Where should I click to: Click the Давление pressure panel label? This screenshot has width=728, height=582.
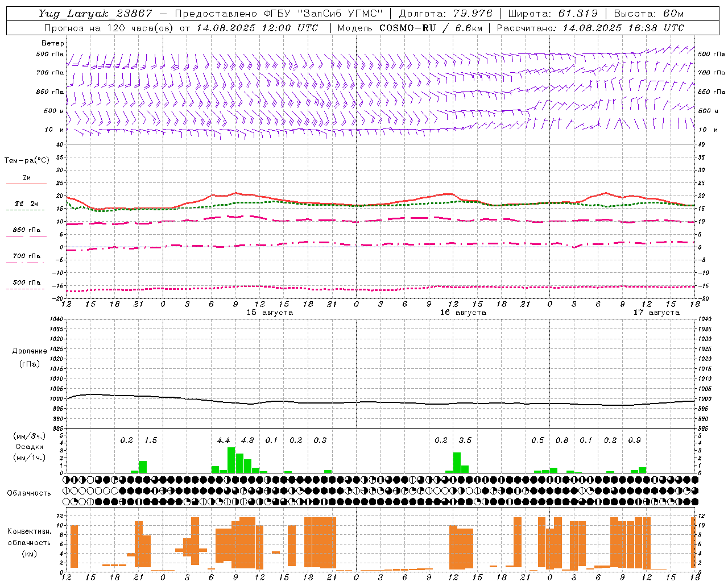[x=30, y=351]
